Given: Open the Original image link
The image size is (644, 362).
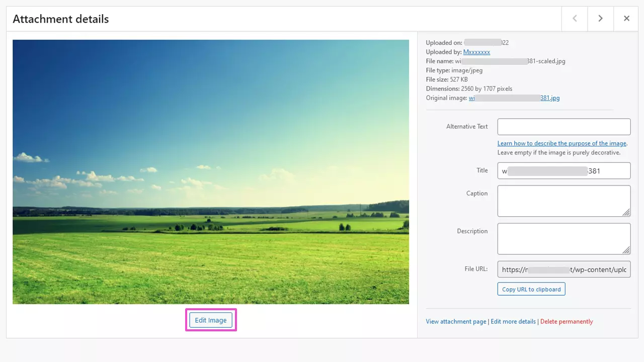Looking at the screenshot, I should [x=514, y=98].
